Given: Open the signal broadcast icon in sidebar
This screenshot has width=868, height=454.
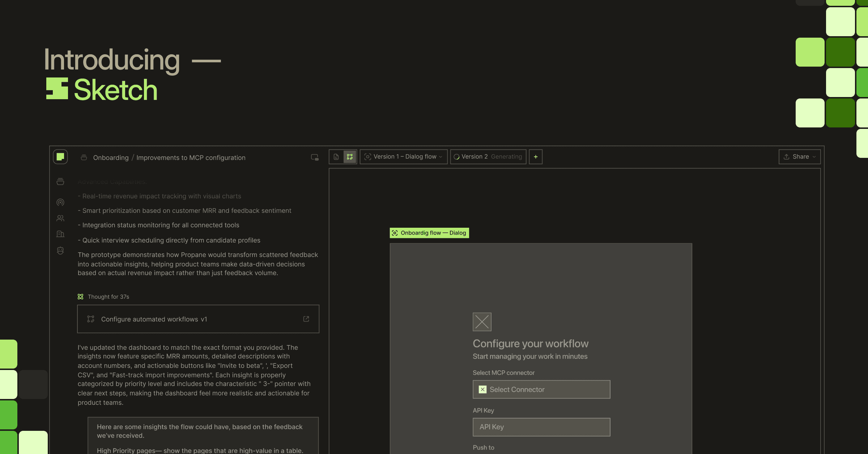Looking at the screenshot, I should click(60, 202).
